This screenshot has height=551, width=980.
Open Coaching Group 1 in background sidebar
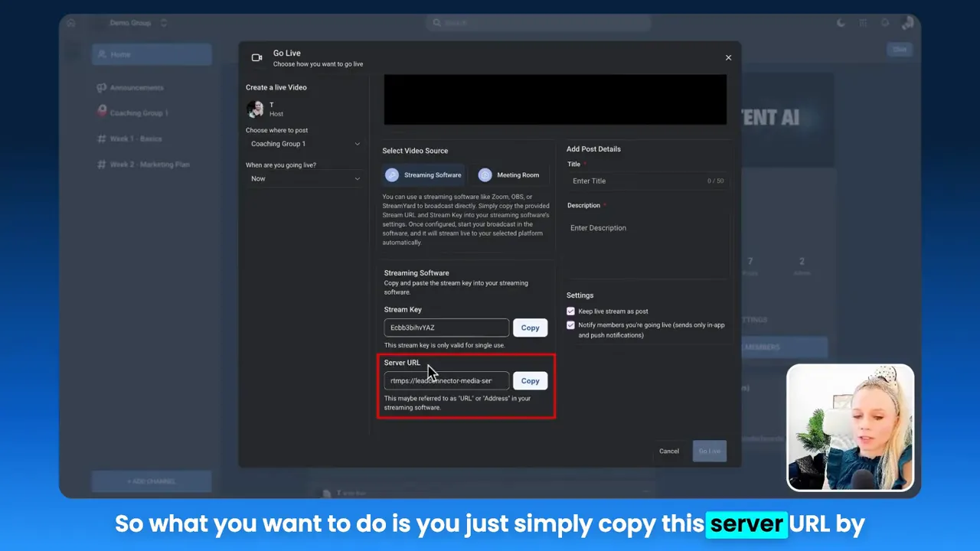[x=139, y=113]
